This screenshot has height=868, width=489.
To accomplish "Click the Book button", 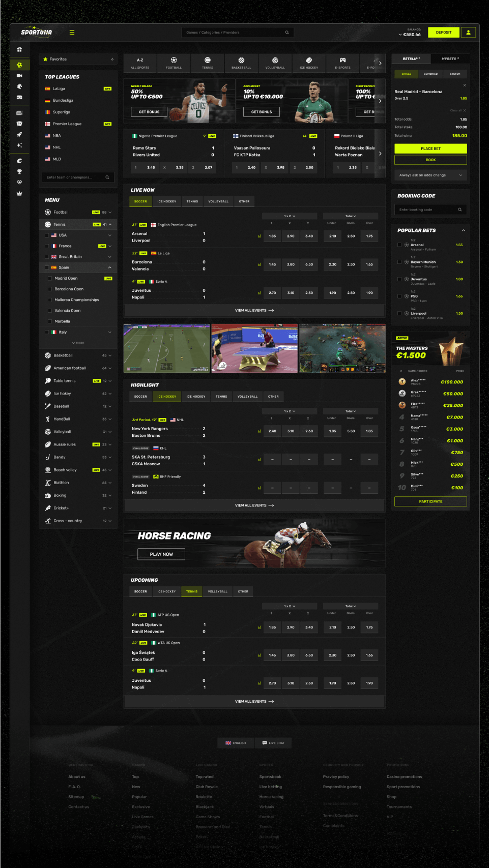I will click(430, 160).
